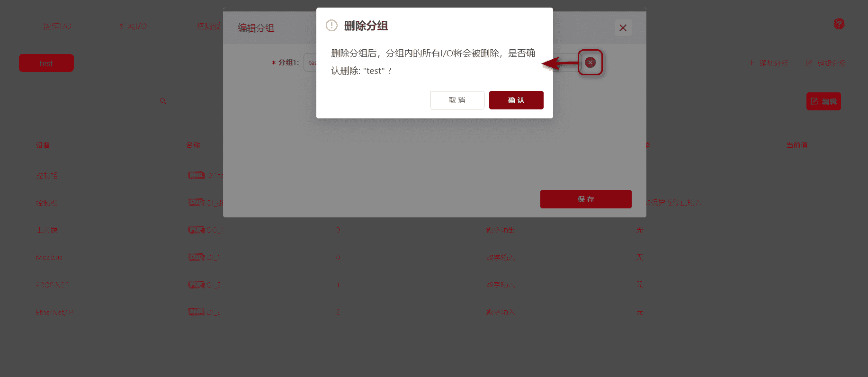Click the red 编辑 button
Image resolution: width=868 pixels, height=377 pixels.
(823, 101)
